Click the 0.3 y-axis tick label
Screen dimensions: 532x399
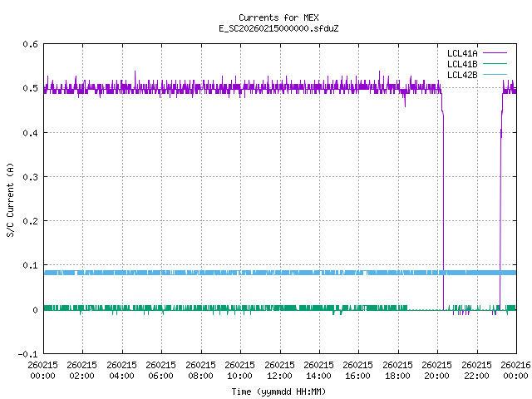click(30, 177)
